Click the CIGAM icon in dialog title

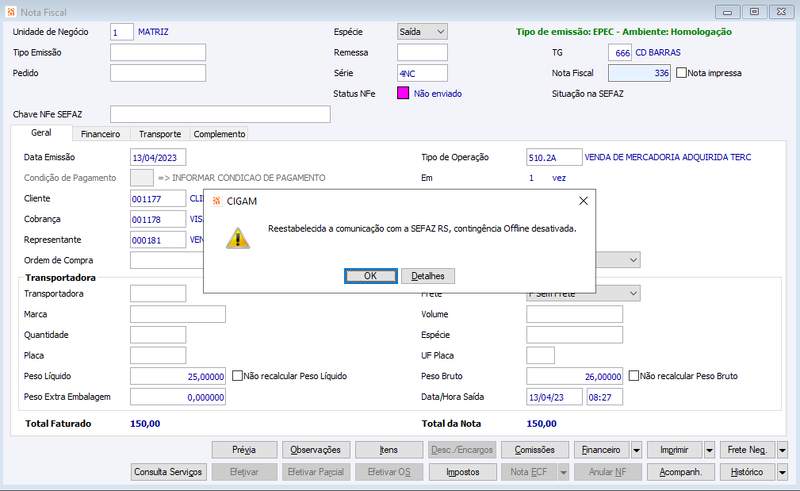(x=216, y=201)
